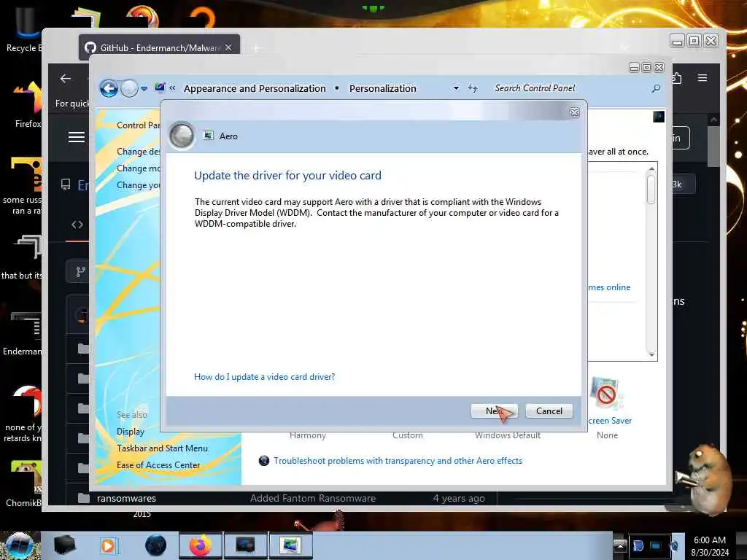747x560 pixels.
Task: Close the GitHub browser tab
Action: (x=228, y=47)
